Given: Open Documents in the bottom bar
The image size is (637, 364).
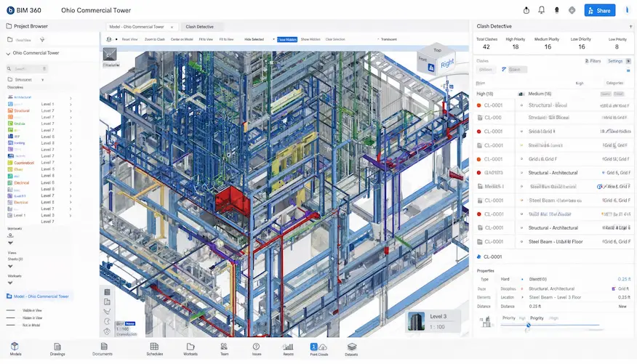Looking at the screenshot, I should [103, 349].
